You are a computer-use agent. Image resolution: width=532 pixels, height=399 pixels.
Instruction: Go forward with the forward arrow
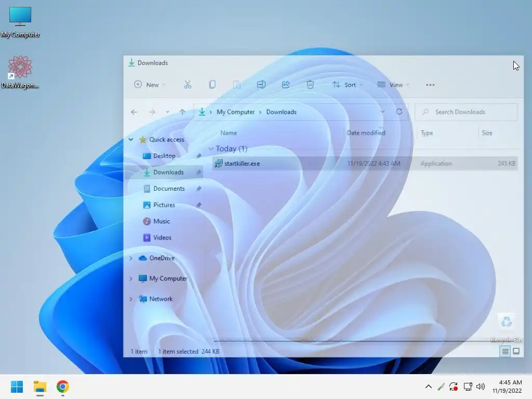pyautogui.click(x=152, y=112)
